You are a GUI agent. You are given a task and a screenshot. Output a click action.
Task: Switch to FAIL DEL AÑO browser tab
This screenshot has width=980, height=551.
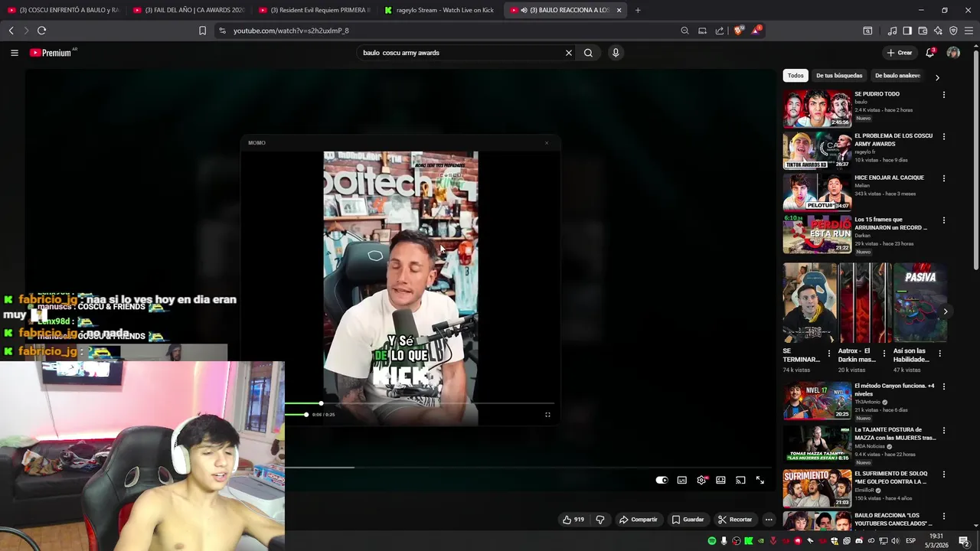tap(188, 10)
